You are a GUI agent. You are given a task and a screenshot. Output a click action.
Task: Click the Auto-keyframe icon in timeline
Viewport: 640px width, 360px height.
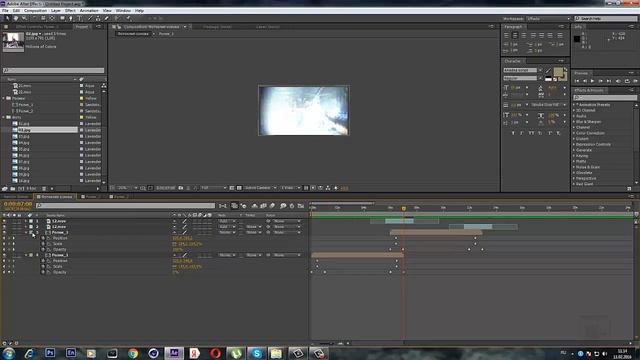(x=292, y=206)
